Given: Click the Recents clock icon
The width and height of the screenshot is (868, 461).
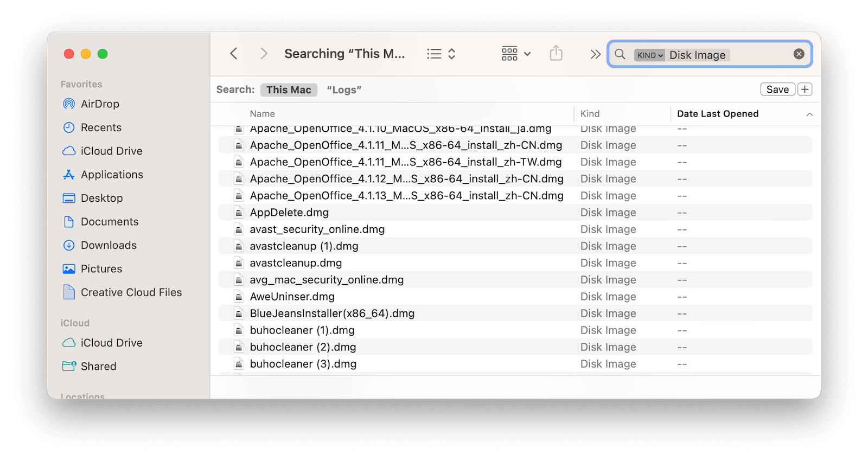Looking at the screenshot, I should coord(69,127).
